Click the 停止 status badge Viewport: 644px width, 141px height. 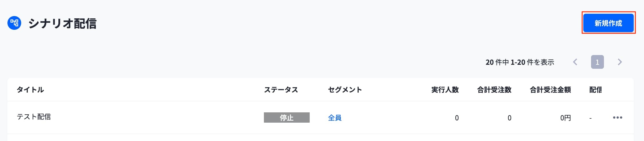[287, 117]
